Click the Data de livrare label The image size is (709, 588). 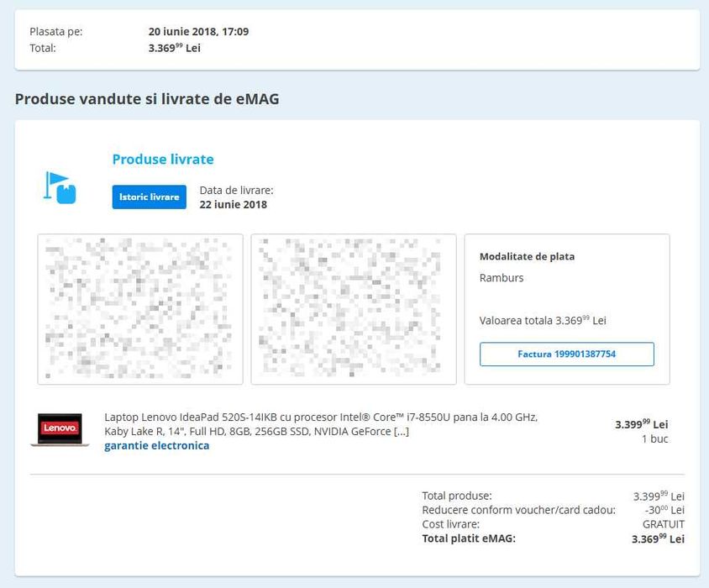(x=237, y=191)
